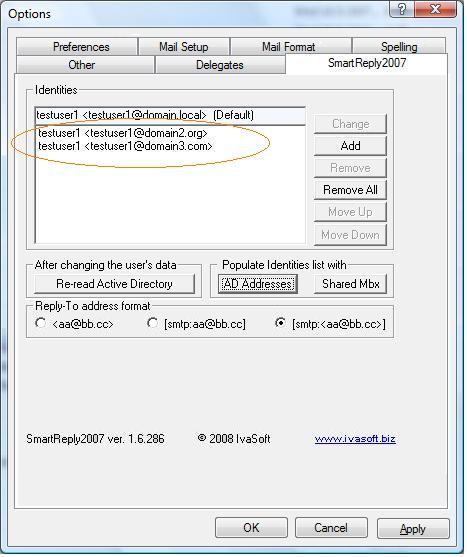
Task: Open the www.ivasoft.biz link
Action: 355,439
